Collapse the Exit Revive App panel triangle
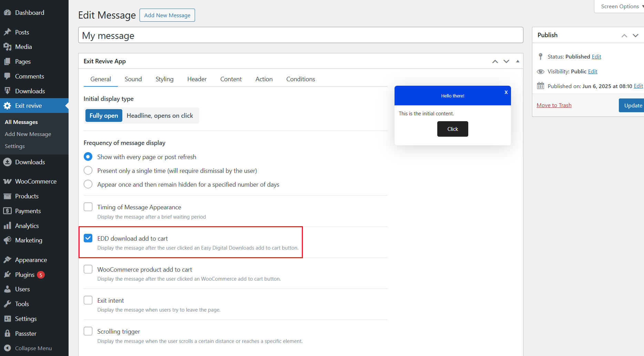The height and width of the screenshot is (356, 644). coord(518,61)
